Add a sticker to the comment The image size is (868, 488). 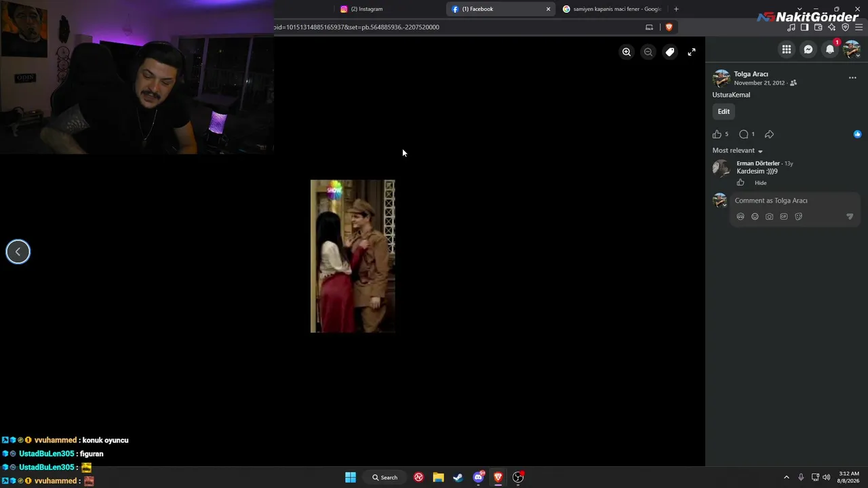(x=798, y=217)
